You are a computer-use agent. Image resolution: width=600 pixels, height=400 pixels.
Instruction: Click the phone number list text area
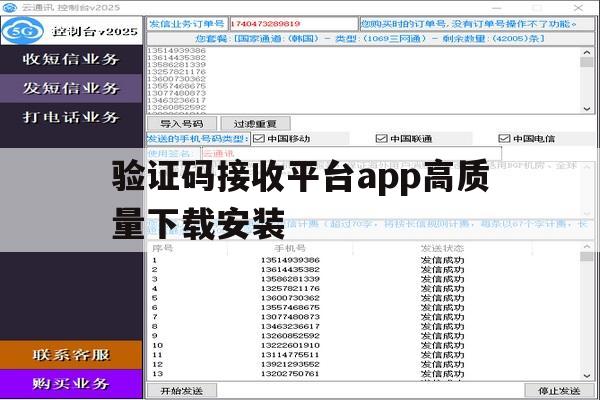364,80
